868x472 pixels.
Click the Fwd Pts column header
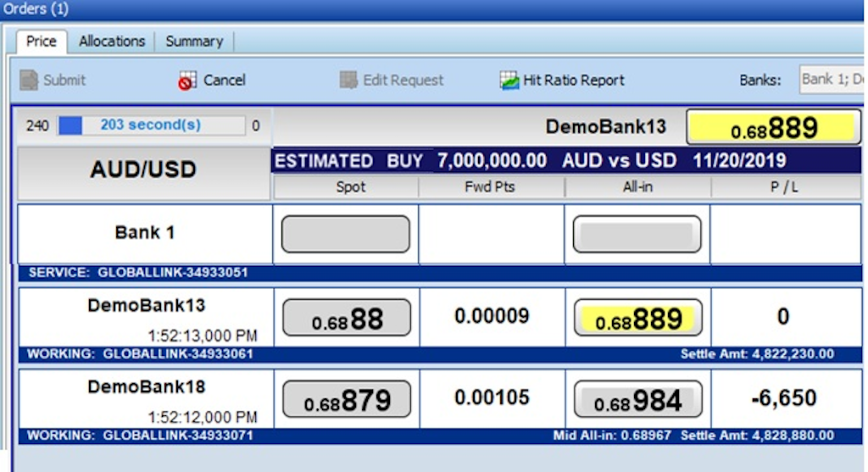[x=490, y=186]
